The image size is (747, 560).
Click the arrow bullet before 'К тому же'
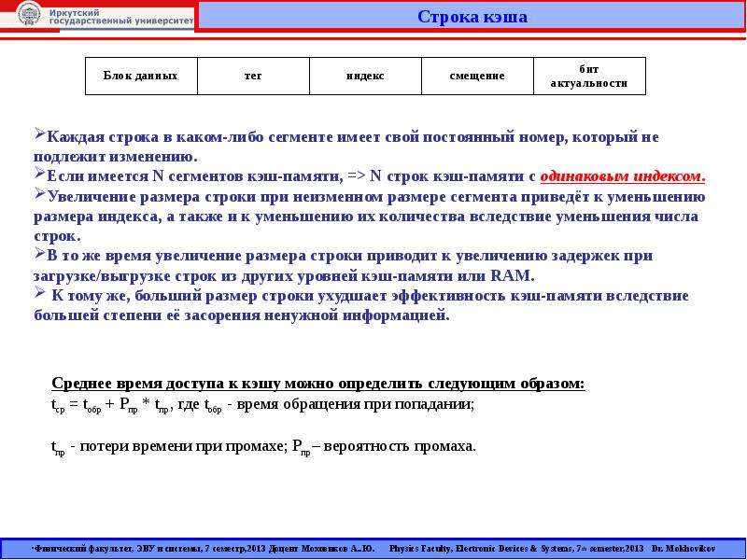point(39,293)
